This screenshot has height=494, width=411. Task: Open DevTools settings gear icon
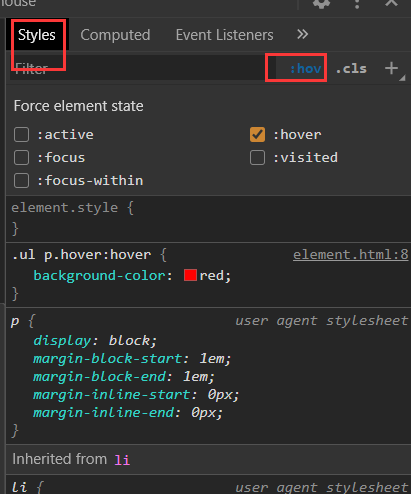click(321, 3)
